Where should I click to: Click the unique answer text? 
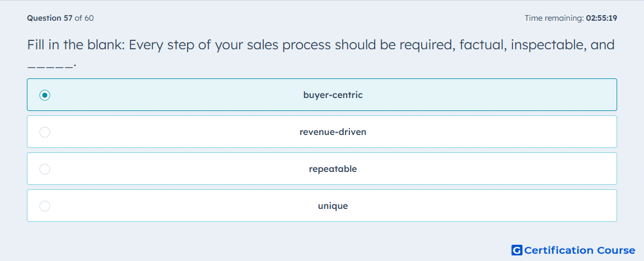click(333, 206)
